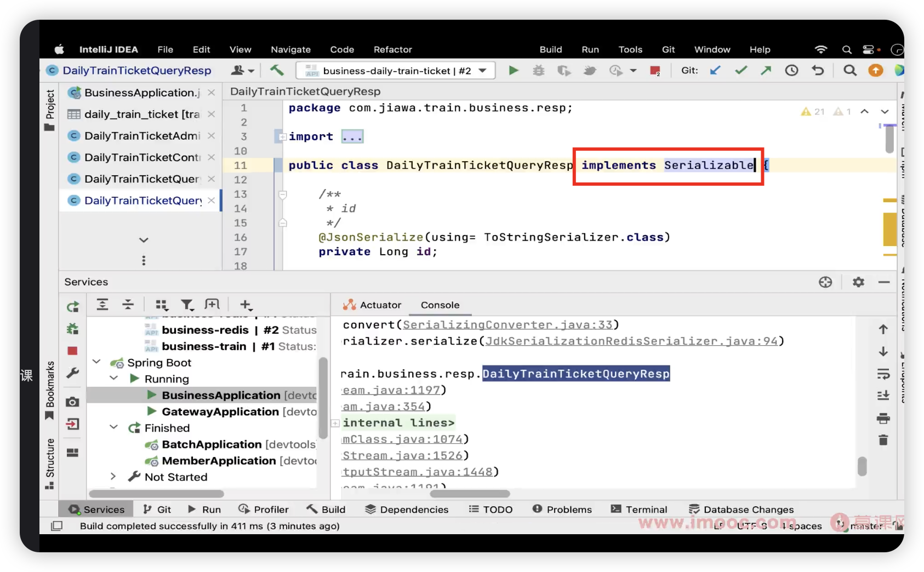Screen dimensions: 924x572
Task: Select GatewayApplication in services tree
Action: pyautogui.click(x=220, y=411)
